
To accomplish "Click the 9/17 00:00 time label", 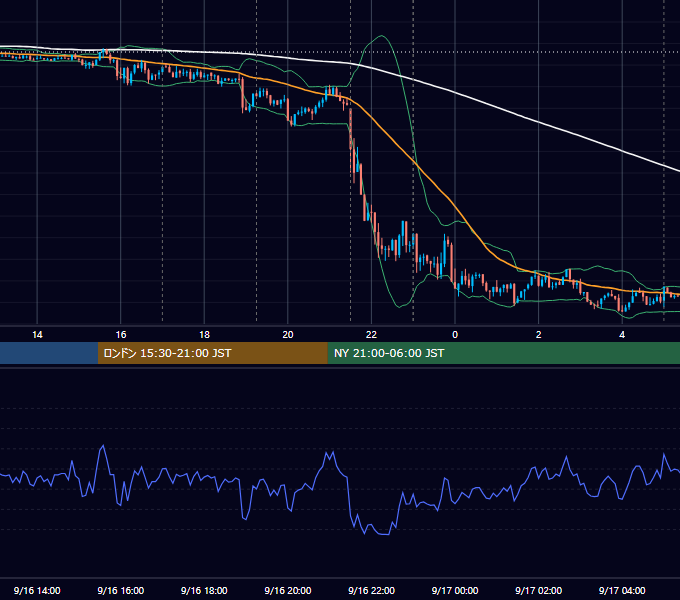I will pyautogui.click(x=455, y=590).
